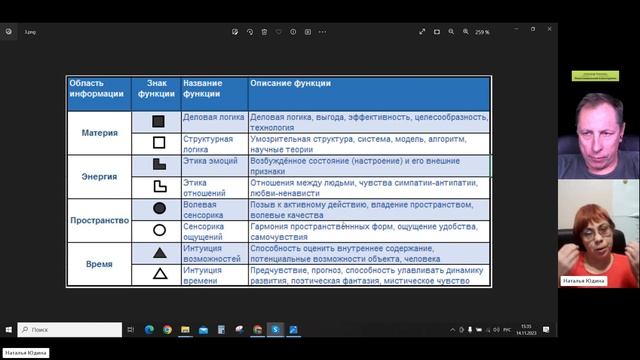640x360 pixels.
Task: Click the microphone tray icon
Action: pyautogui.click(x=470, y=330)
